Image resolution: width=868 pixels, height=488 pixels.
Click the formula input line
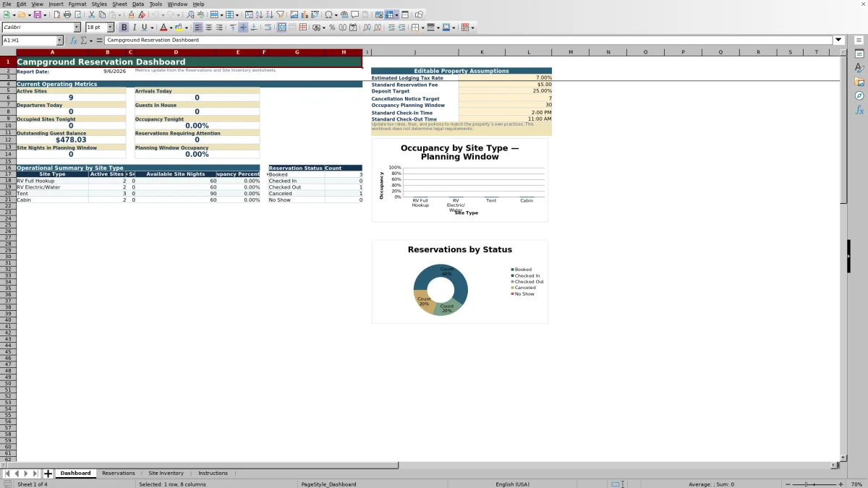[469, 40]
